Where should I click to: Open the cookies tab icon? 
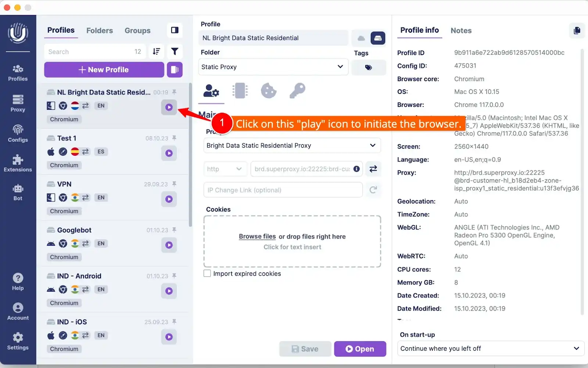click(269, 91)
